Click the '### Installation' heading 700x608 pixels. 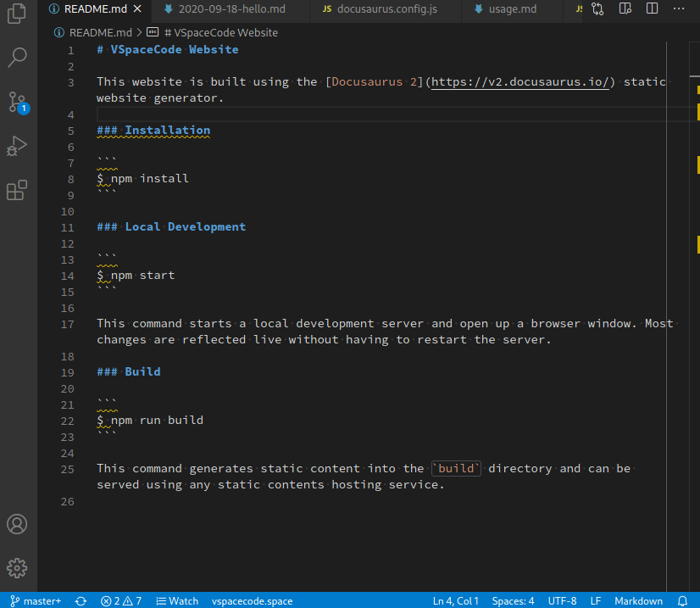(153, 131)
